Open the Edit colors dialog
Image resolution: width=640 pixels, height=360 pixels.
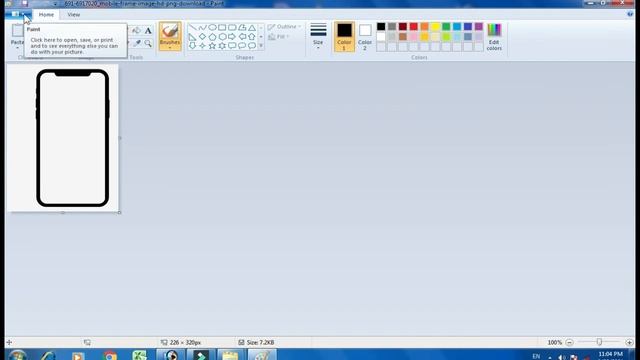coord(494,37)
